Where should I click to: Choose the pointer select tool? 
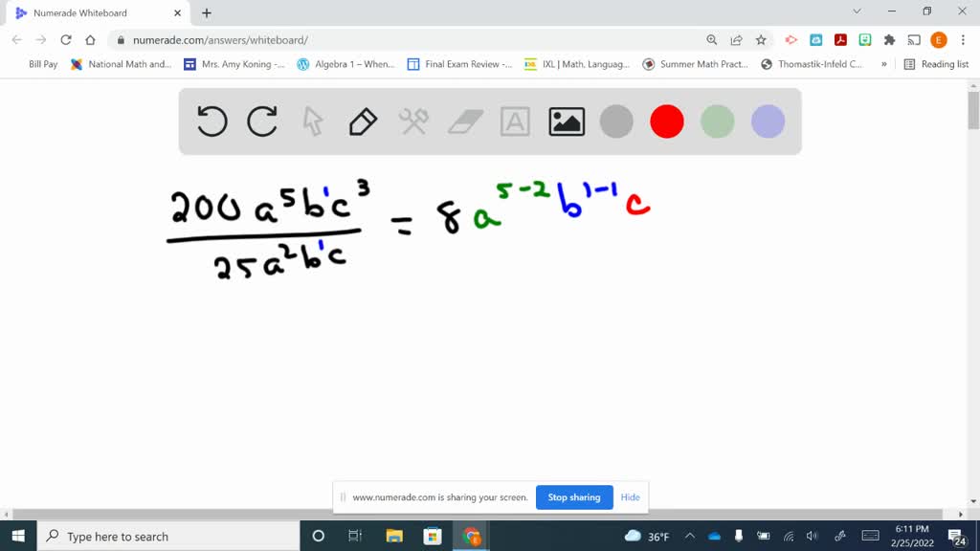coord(313,121)
